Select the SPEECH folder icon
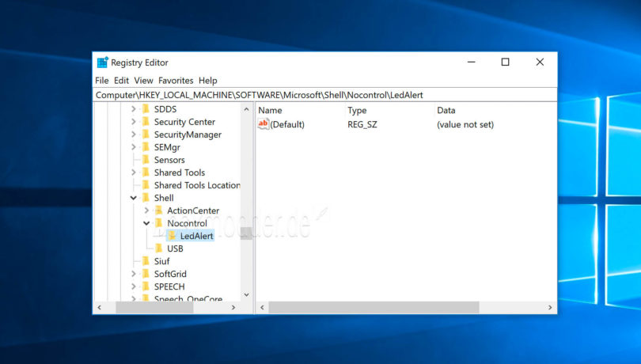This screenshot has width=641, height=364. pyautogui.click(x=146, y=286)
